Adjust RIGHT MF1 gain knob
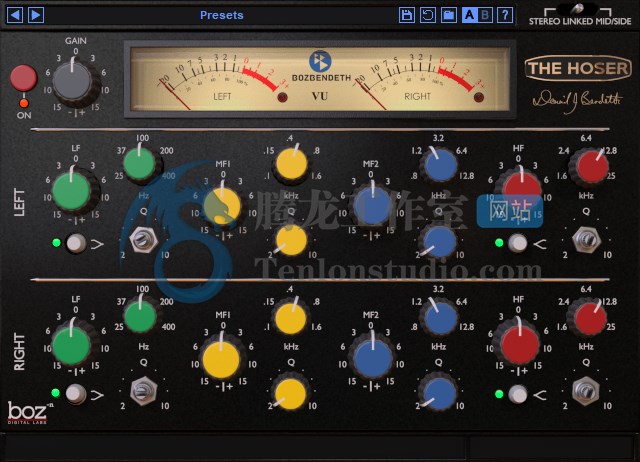The width and height of the screenshot is (640, 462). tap(222, 359)
